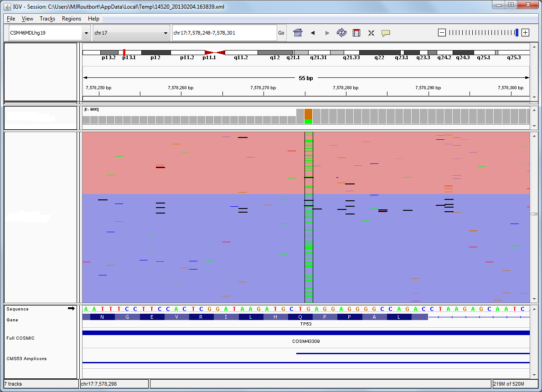Open the Regions menu
The height and width of the screenshot is (392, 542).
pos(72,19)
